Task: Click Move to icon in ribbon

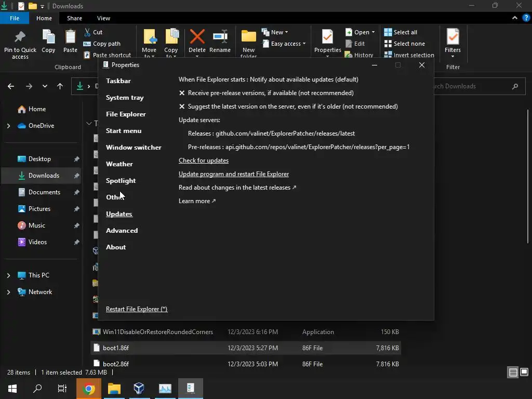Action: [149, 37]
